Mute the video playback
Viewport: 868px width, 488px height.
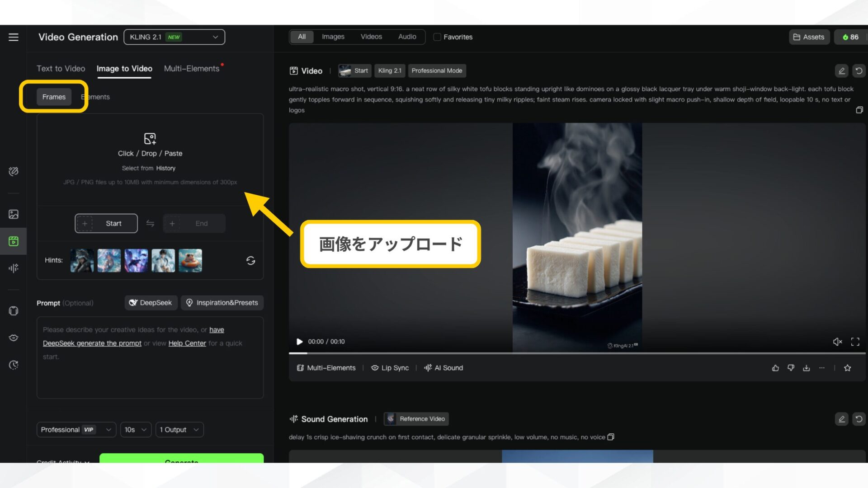click(x=838, y=342)
